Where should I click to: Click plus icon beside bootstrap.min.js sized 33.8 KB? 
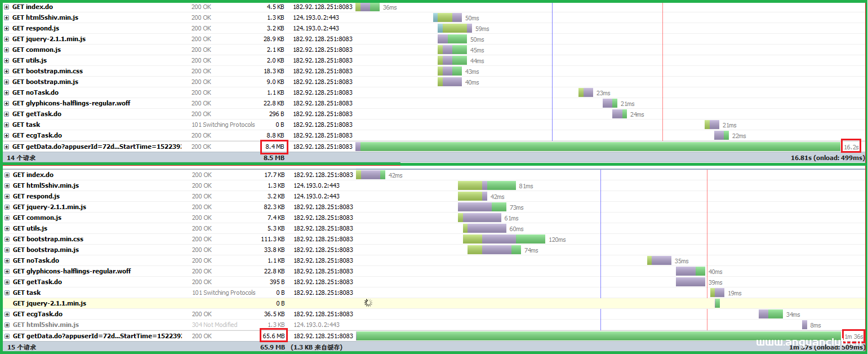7,250
